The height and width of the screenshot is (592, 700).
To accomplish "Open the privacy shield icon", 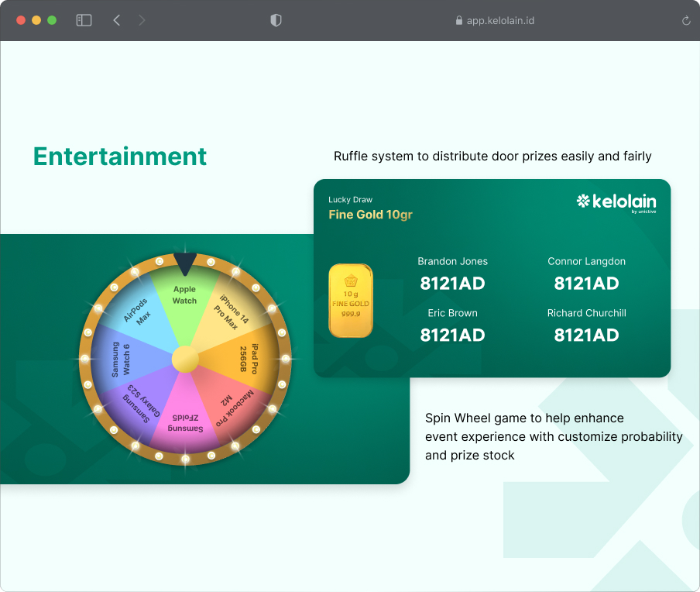I will click(276, 20).
